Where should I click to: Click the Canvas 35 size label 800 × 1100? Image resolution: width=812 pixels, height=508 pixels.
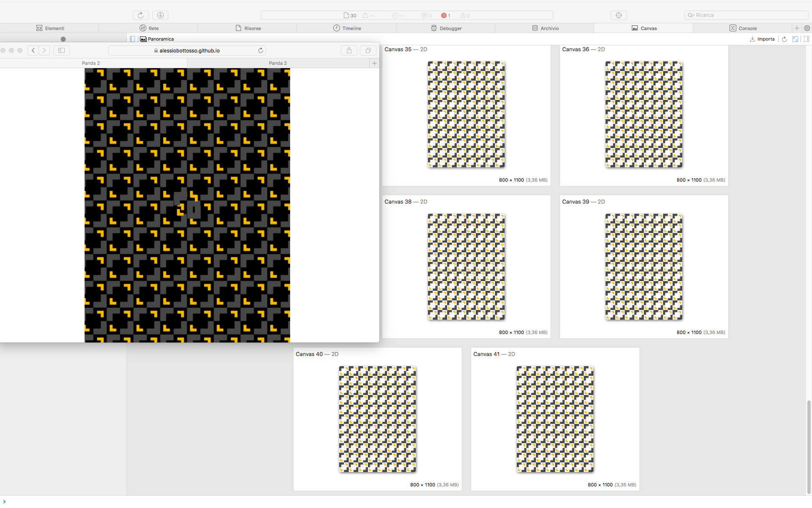click(x=511, y=180)
